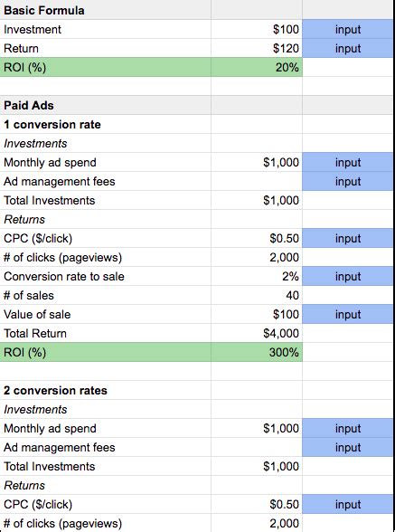Click the first Total Investments $1,000 cell
This screenshot has width=395, height=532.
coord(257,200)
